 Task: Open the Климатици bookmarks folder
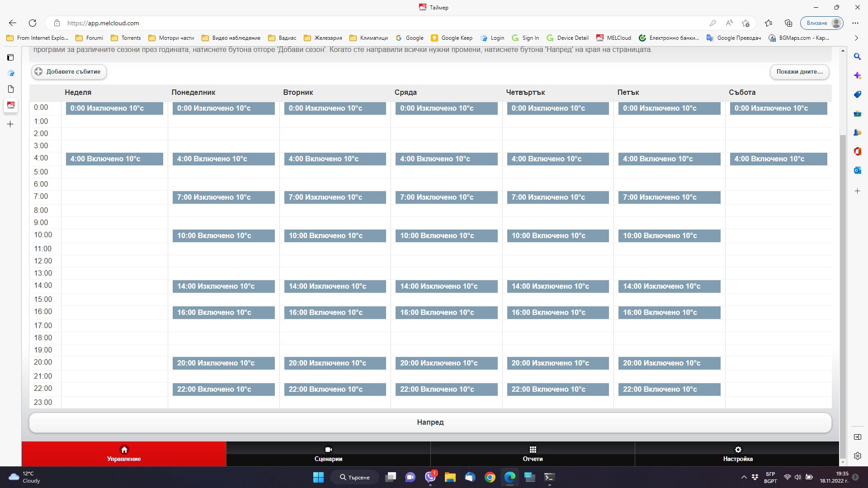tap(369, 38)
